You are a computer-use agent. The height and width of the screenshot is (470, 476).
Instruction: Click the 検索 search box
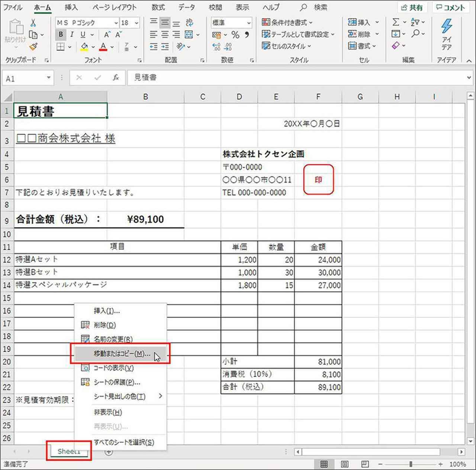coord(314,7)
